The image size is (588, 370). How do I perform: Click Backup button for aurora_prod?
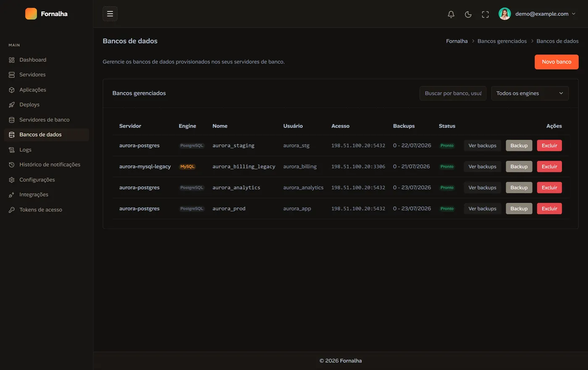pyautogui.click(x=519, y=209)
